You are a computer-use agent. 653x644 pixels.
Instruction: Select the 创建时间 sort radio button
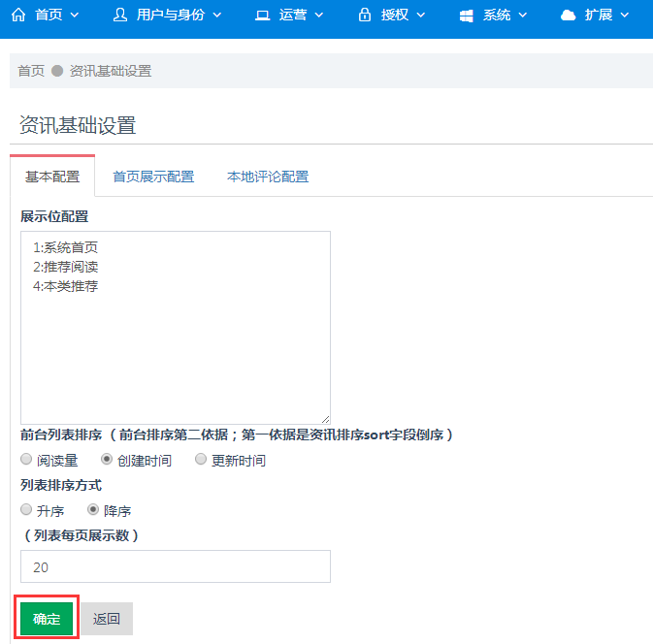pyautogui.click(x=107, y=459)
